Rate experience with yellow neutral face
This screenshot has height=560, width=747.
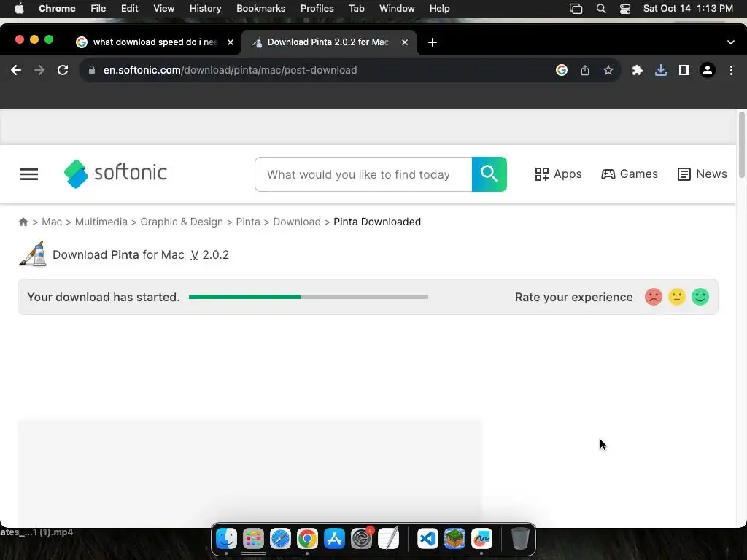[677, 297]
